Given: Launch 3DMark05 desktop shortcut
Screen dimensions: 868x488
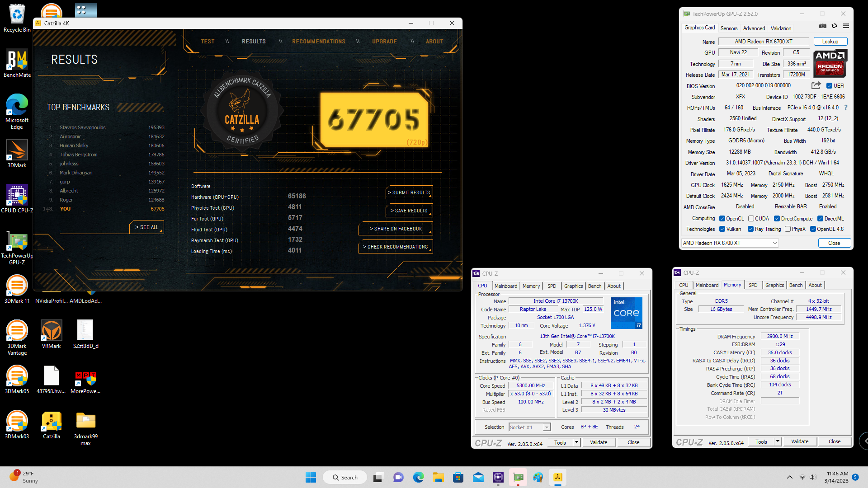Looking at the screenshot, I should 17,380.
